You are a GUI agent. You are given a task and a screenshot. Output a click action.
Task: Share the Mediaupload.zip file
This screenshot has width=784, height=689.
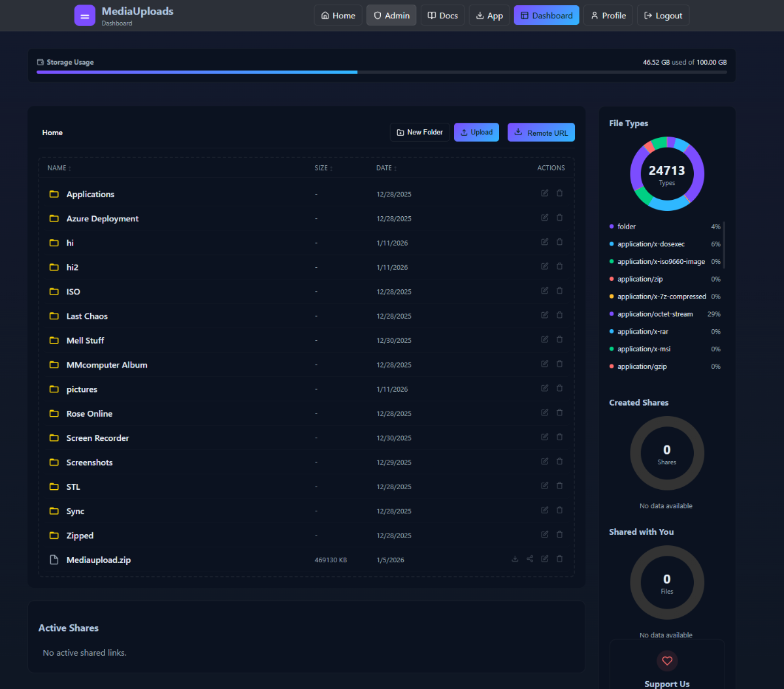pyautogui.click(x=530, y=559)
